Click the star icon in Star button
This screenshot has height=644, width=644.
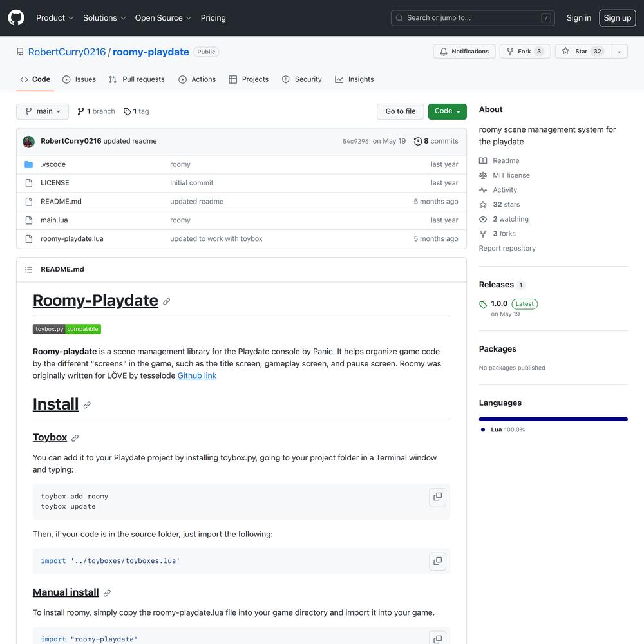pyautogui.click(x=565, y=51)
